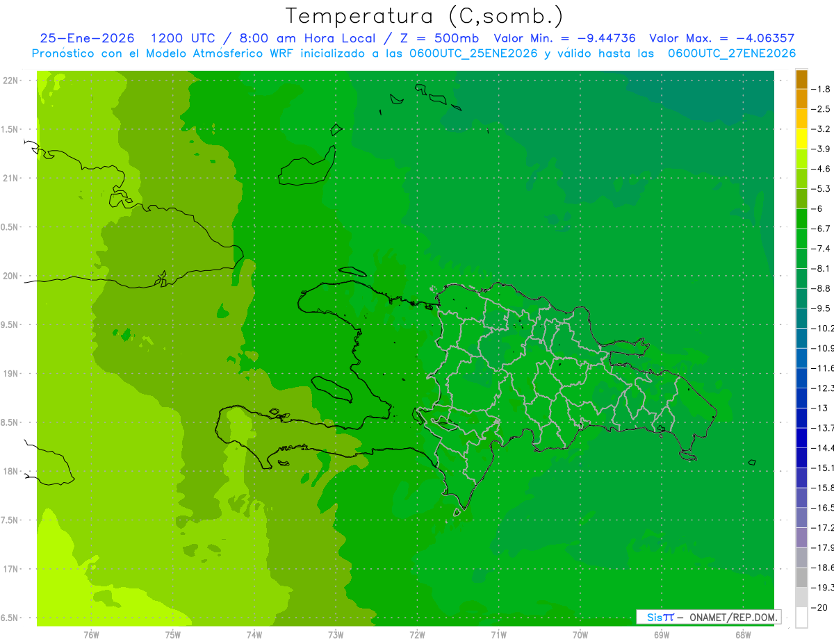The width and height of the screenshot is (834, 644).
Task: Pick the green swatch between -6 and -6.7
Action: [801, 218]
